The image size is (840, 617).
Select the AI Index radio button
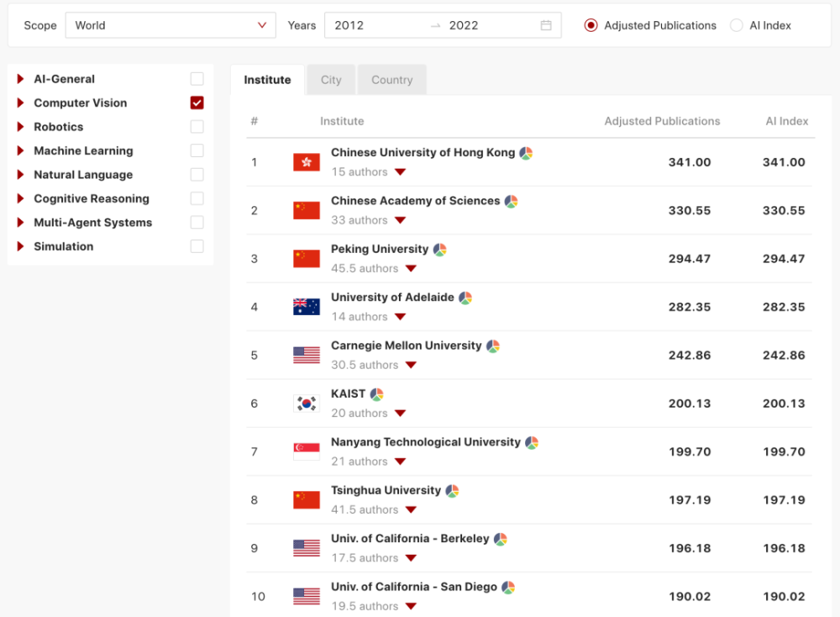(x=737, y=25)
